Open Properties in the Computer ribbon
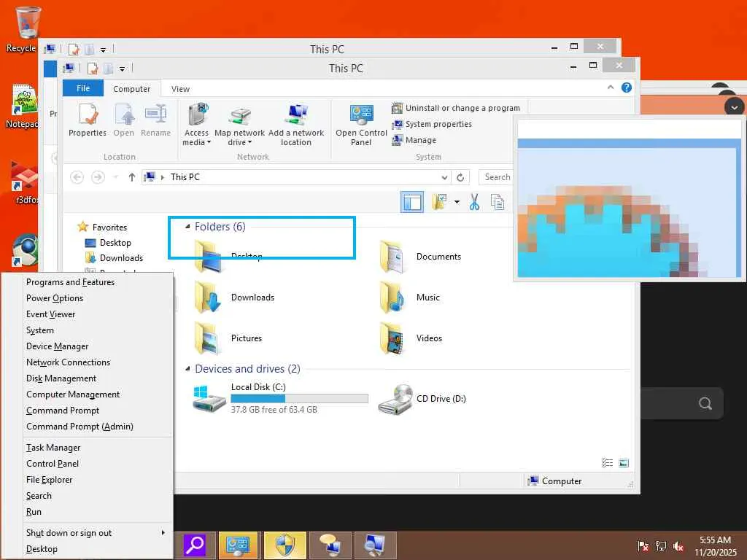This screenshot has height=560, width=747. pos(88,121)
